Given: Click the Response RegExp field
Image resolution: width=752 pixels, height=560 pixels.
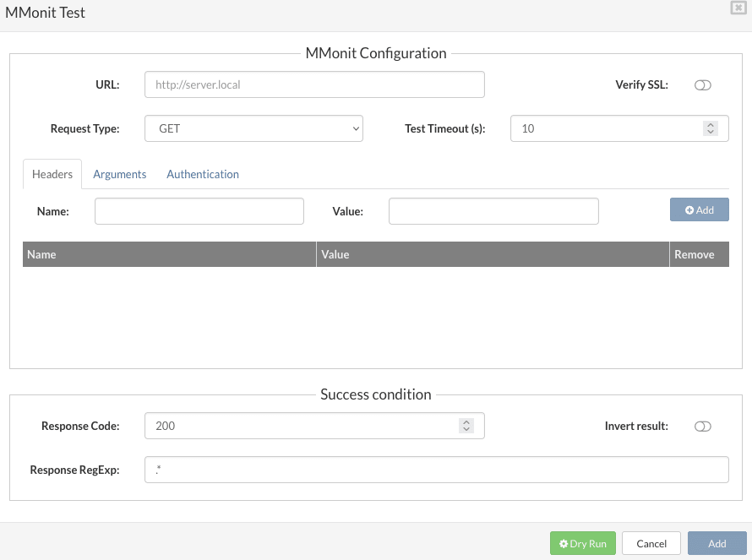Looking at the screenshot, I should tap(437, 470).
